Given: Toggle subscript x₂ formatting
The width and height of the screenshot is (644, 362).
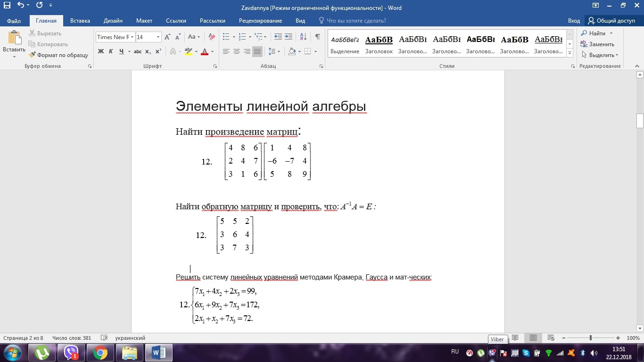Looking at the screenshot, I should pyautogui.click(x=148, y=51).
